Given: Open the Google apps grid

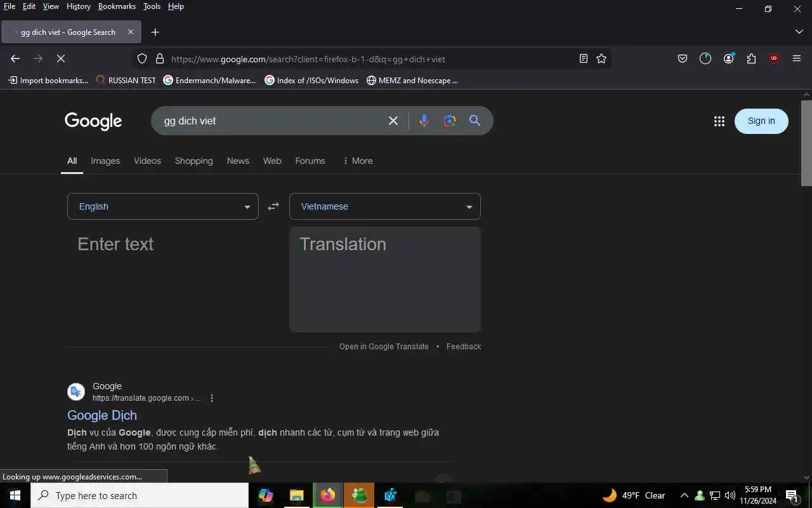Looking at the screenshot, I should [719, 121].
